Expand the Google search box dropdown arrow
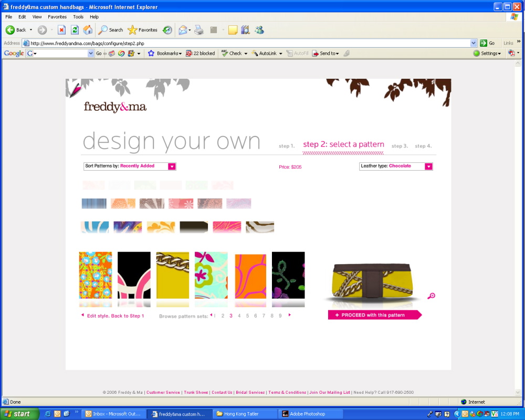 click(x=91, y=53)
